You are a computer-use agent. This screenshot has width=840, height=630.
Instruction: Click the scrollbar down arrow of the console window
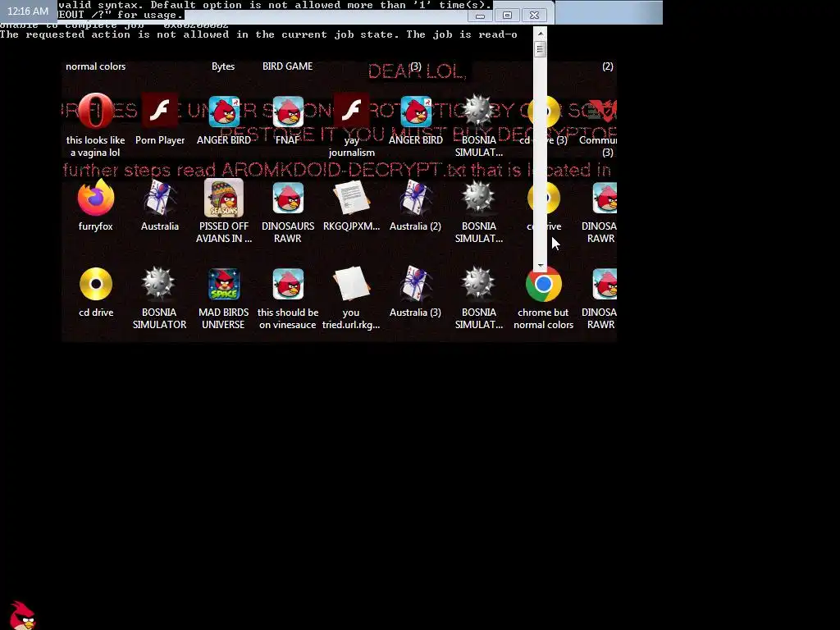pyautogui.click(x=540, y=265)
